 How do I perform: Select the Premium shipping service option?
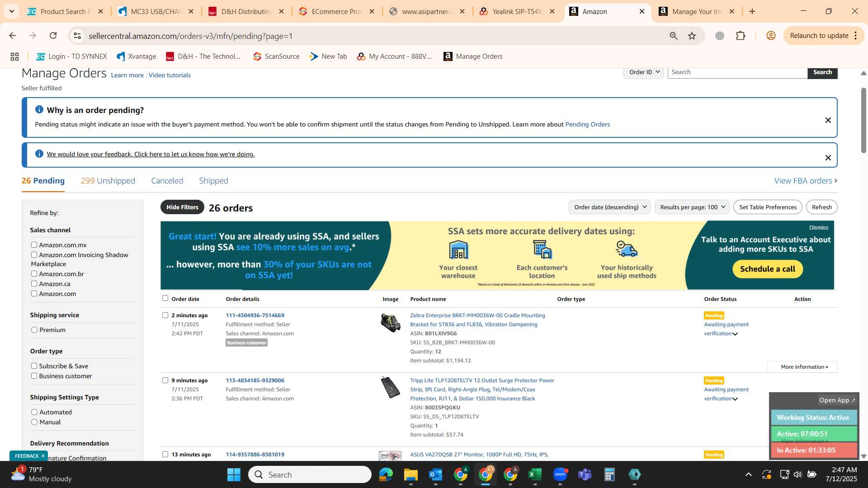[x=34, y=330]
